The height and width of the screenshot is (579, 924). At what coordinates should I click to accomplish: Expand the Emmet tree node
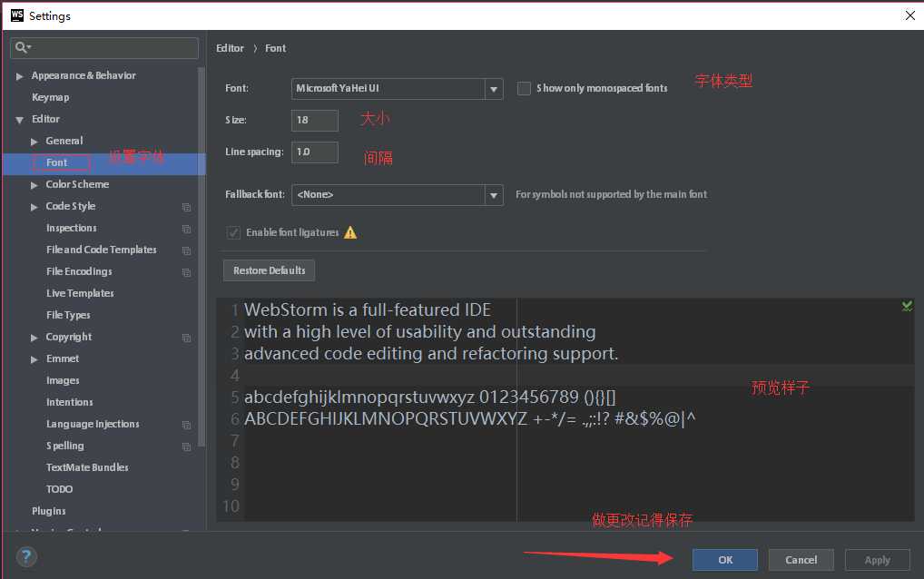click(x=34, y=359)
